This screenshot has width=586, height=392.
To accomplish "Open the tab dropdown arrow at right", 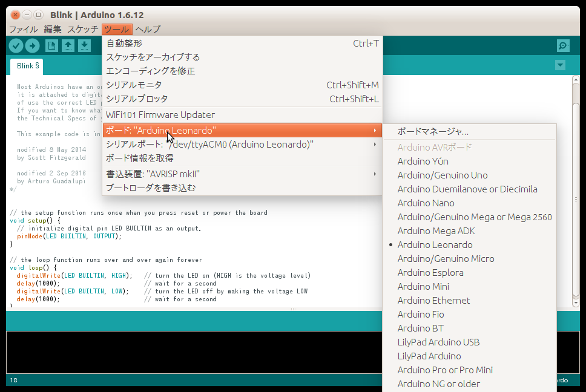I will pos(560,65).
